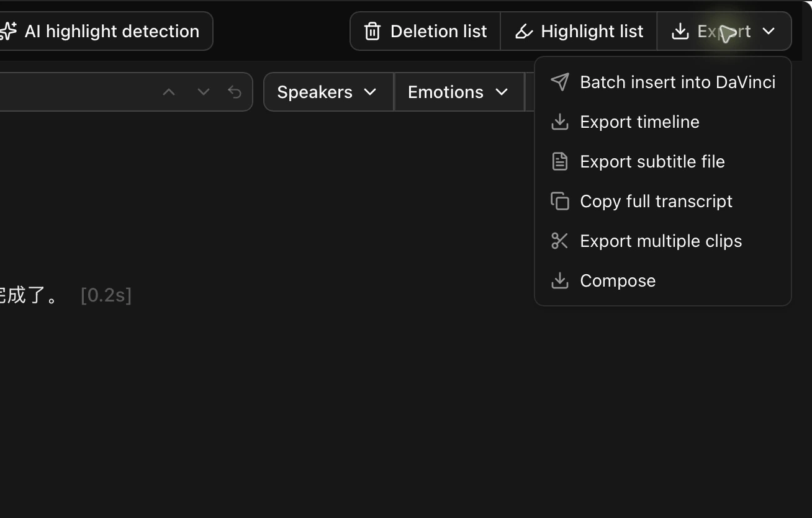Open the Deletion list
812x518 pixels.
pyautogui.click(x=425, y=31)
